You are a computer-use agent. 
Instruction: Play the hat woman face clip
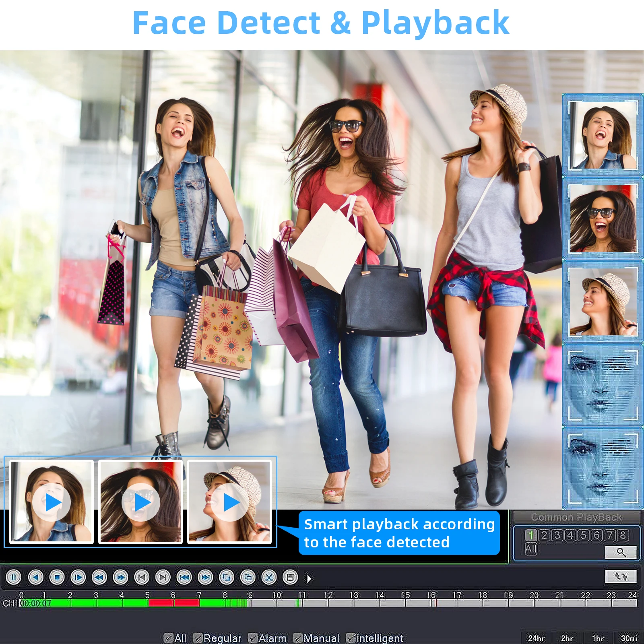[230, 502]
